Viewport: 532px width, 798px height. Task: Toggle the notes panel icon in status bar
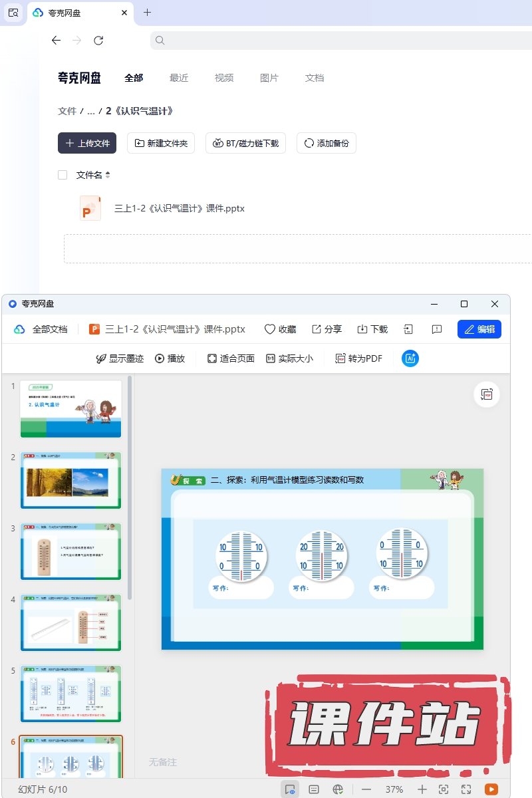pos(314,789)
